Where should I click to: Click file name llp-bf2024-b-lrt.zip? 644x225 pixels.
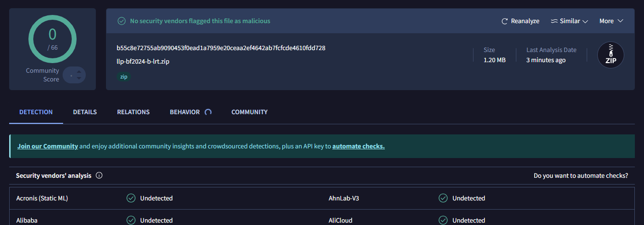(x=143, y=62)
